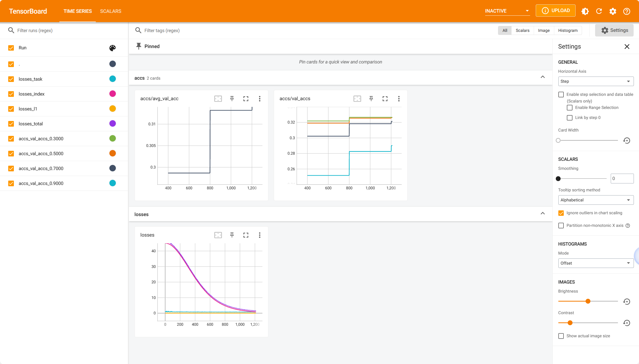Toggle the Settings panel button
The height and width of the screenshot is (364, 639).
pos(614,30)
